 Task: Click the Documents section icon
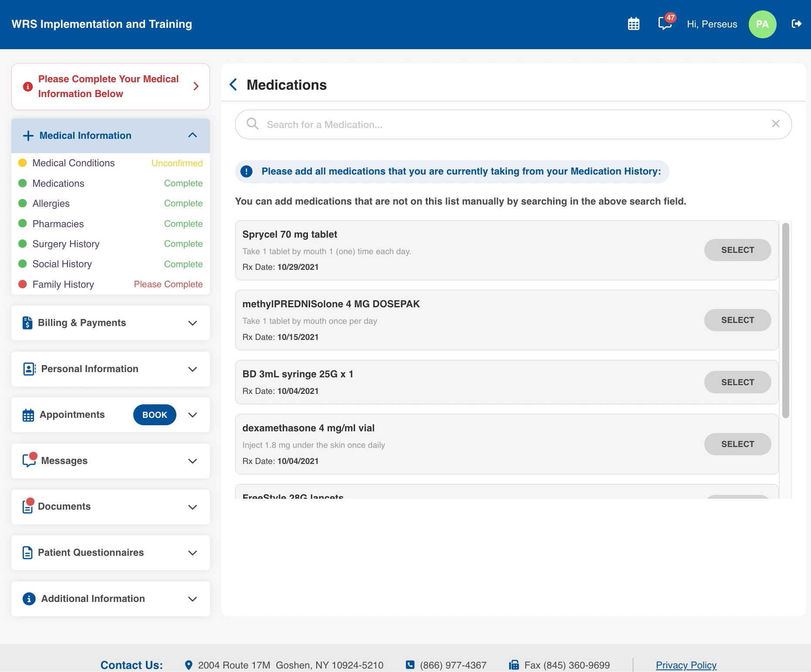pyautogui.click(x=28, y=506)
